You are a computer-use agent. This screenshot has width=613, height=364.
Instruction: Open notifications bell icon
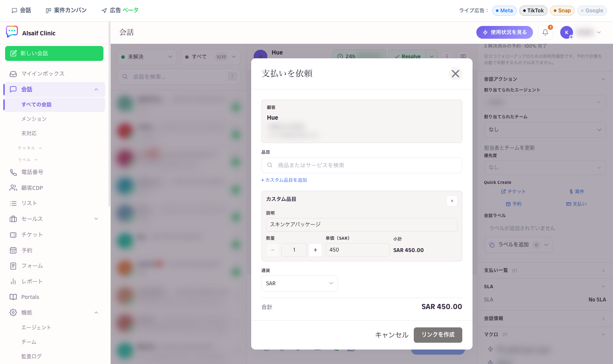click(x=545, y=32)
